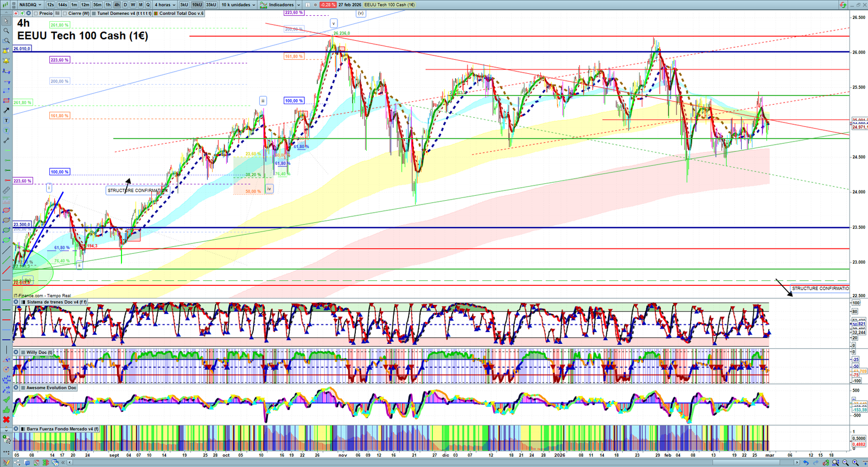Click the Willy Doc (t) panel label
Viewport: 868px width, 467px height.
click(x=40, y=353)
